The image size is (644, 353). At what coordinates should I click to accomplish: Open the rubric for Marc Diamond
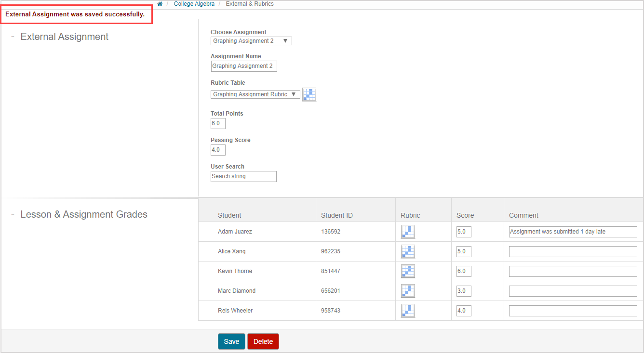coord(408,291)
